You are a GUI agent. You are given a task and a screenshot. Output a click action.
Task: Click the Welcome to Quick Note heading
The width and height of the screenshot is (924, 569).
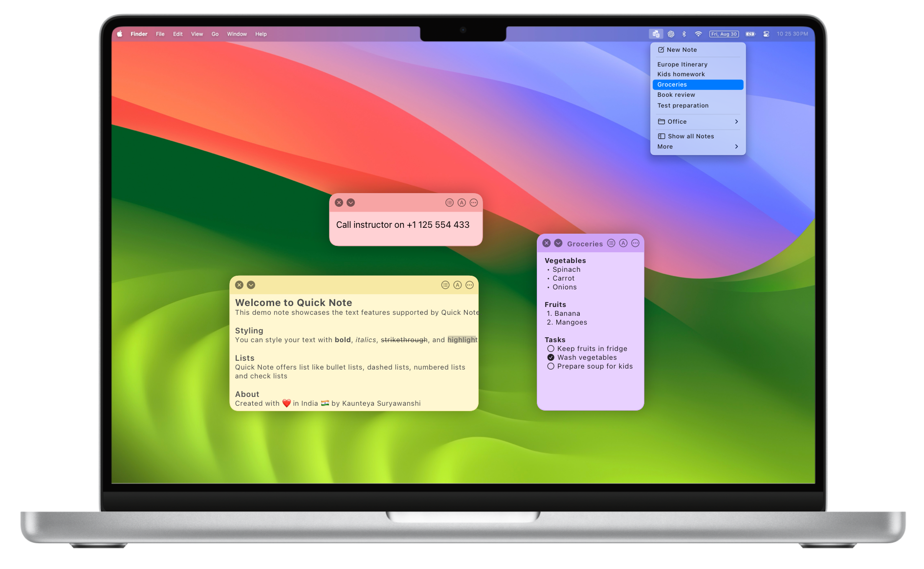(293, 303)
